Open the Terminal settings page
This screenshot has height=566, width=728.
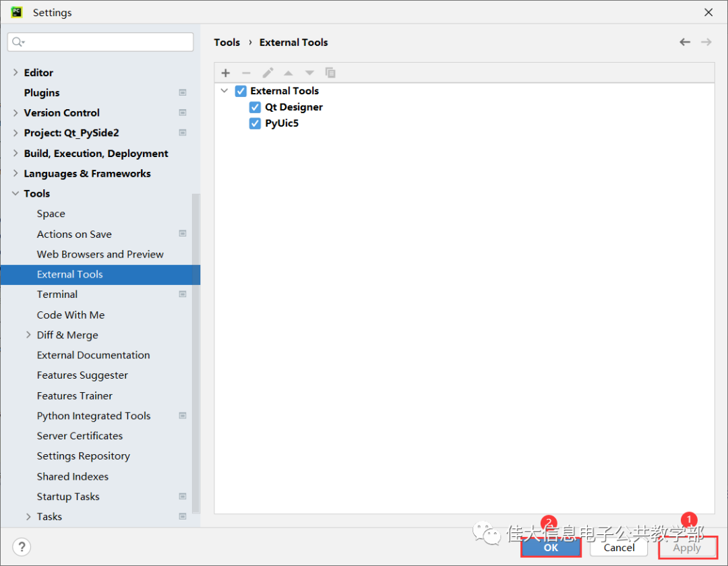tap(57, 294)
